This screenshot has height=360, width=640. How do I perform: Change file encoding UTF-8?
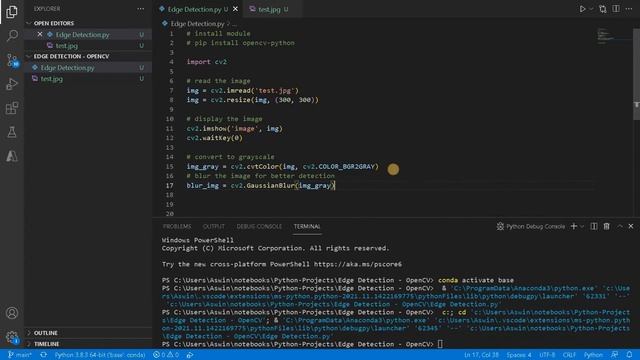click(547, 355)
